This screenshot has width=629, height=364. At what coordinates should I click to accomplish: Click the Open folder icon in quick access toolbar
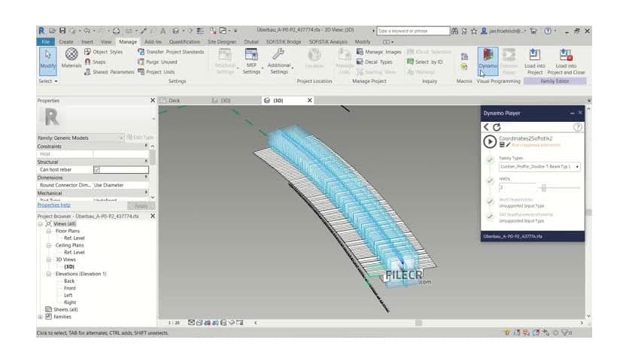(52, 31)
